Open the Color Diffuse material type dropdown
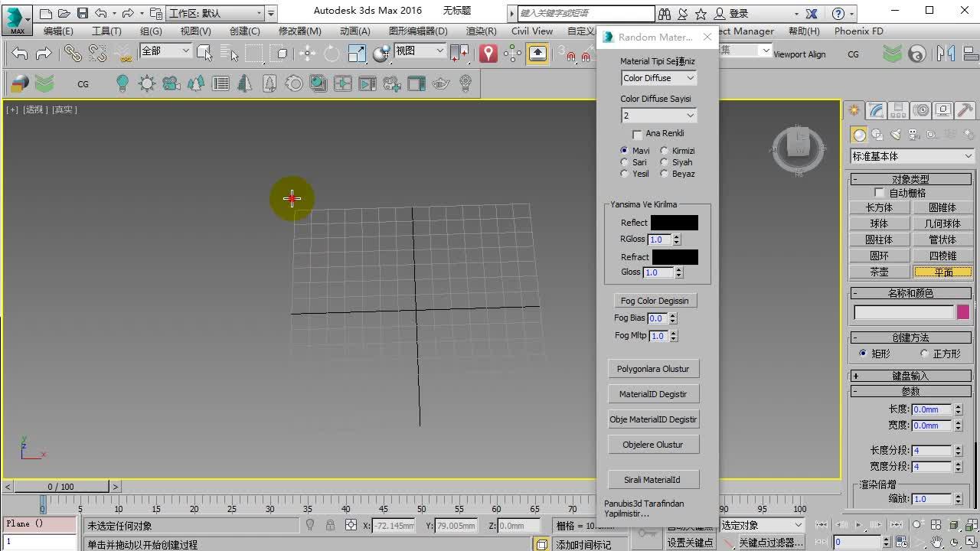Image resolution: width=980 pixels, height=551 pixels. [x=658, y=78]
